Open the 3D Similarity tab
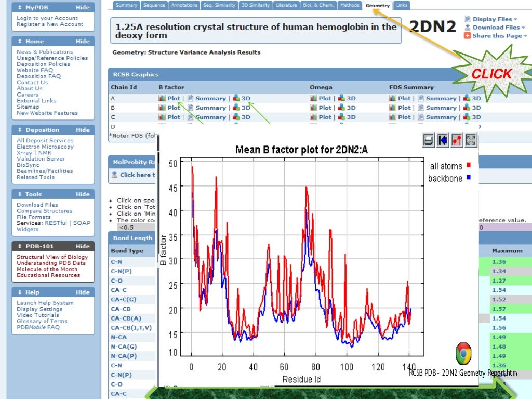Image resolution: width=532 pixels, height=399 pixels. click(256, 5)
